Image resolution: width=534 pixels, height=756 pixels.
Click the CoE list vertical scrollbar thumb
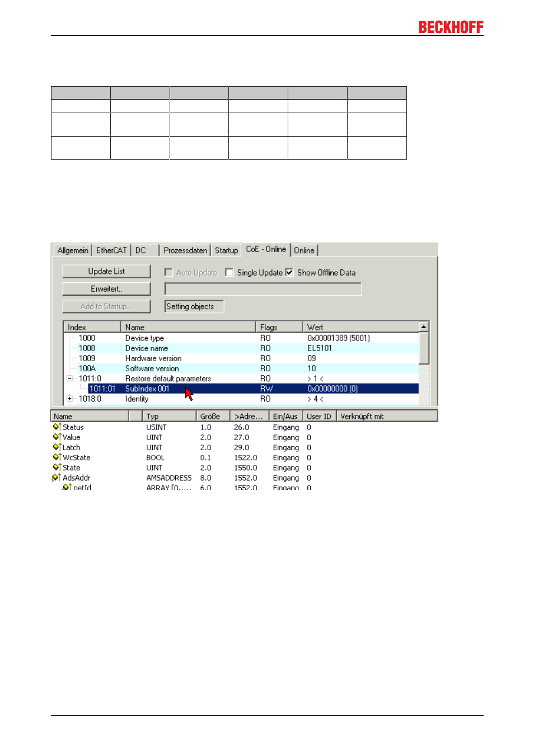424,348
